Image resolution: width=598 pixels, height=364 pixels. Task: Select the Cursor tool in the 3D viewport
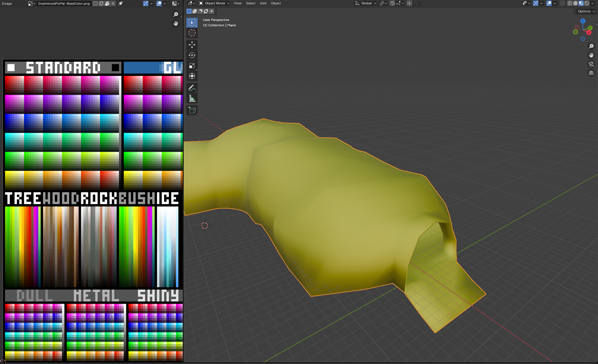pyautogui.click(x=192, y=33)
